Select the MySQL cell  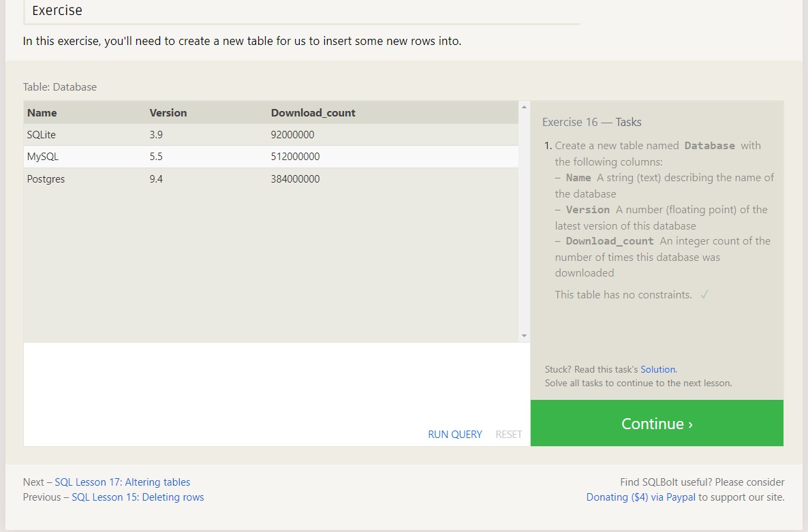click(43, 157)
